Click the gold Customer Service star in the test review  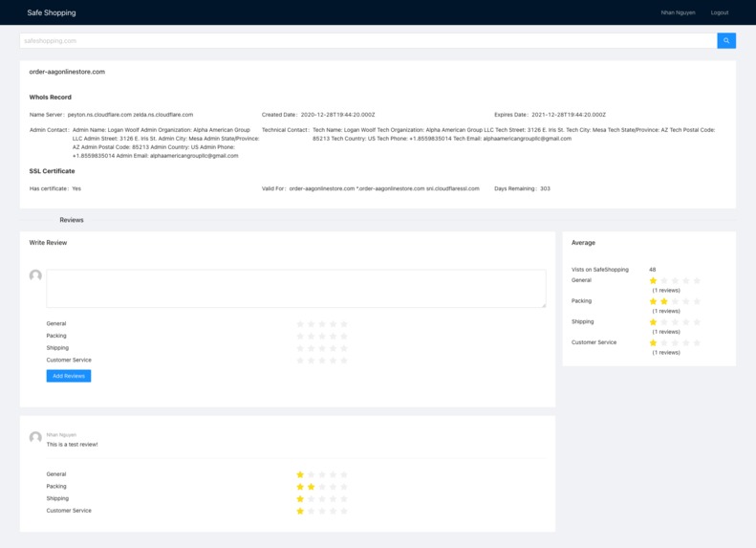[300, 511]
